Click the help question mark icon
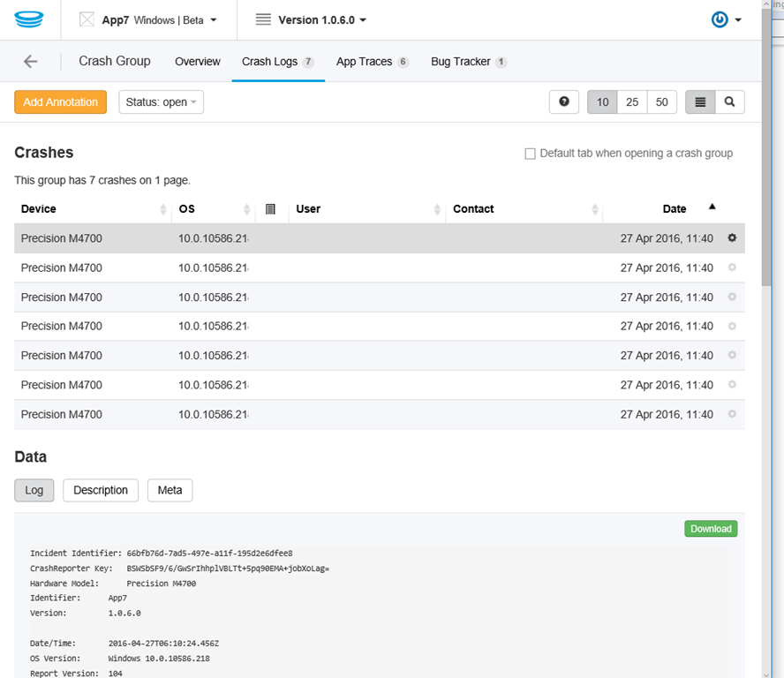Screen dimensions: 784x678 pos(563,102)
